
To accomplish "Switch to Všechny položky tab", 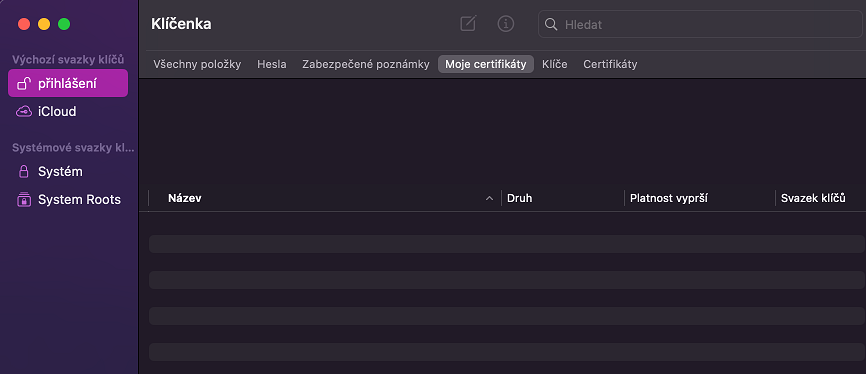I will click(197, 64).
